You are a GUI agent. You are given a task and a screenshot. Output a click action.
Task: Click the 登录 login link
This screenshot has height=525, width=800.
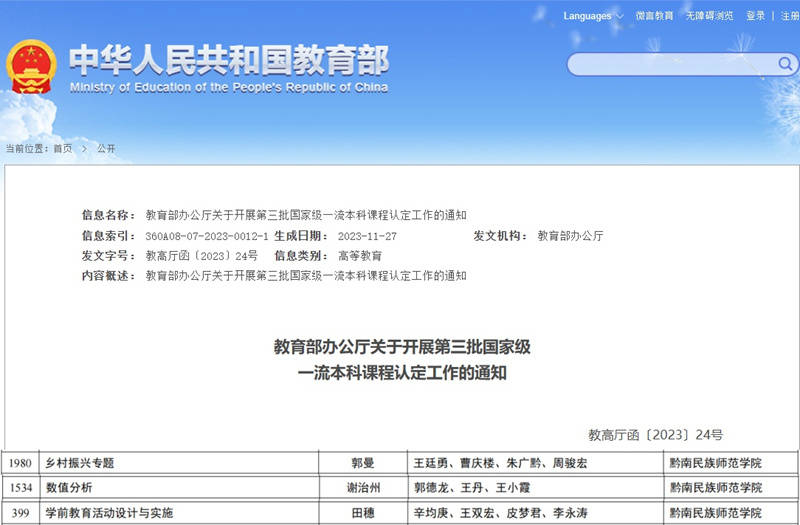pyautogui.click(x=755, y=16)
